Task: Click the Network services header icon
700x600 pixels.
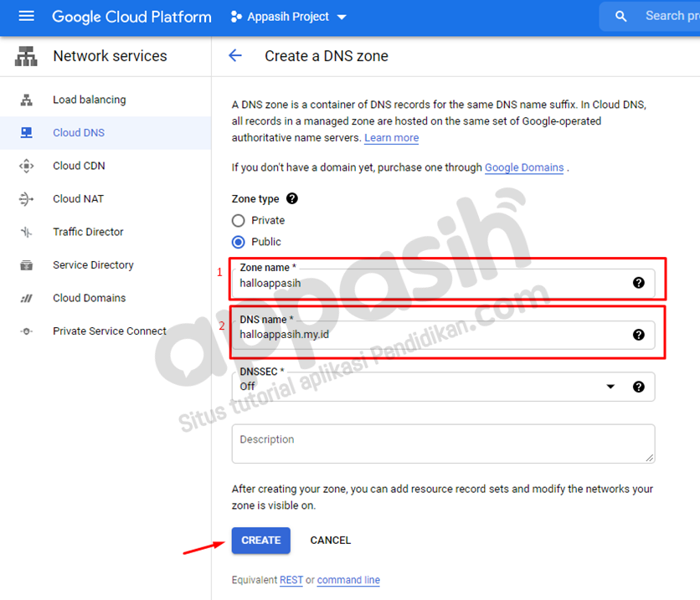Action: [26, 56]
